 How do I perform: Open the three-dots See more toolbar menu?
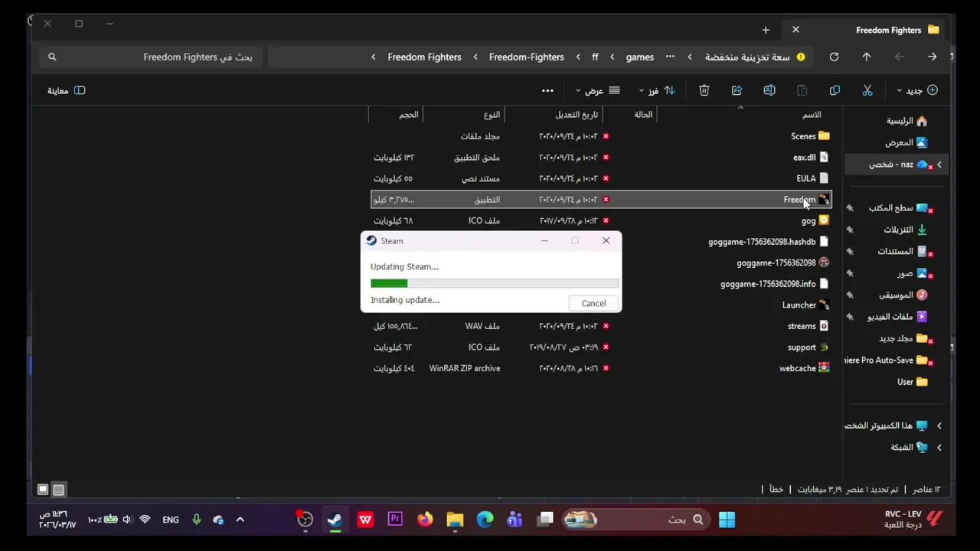(x=547, y=90)
